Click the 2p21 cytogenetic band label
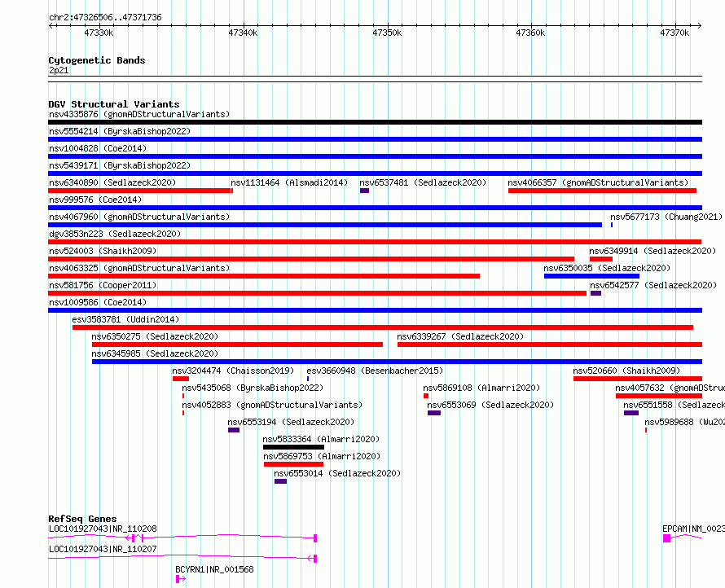Viewport: 725px width, 588px height. coord(59,70)
